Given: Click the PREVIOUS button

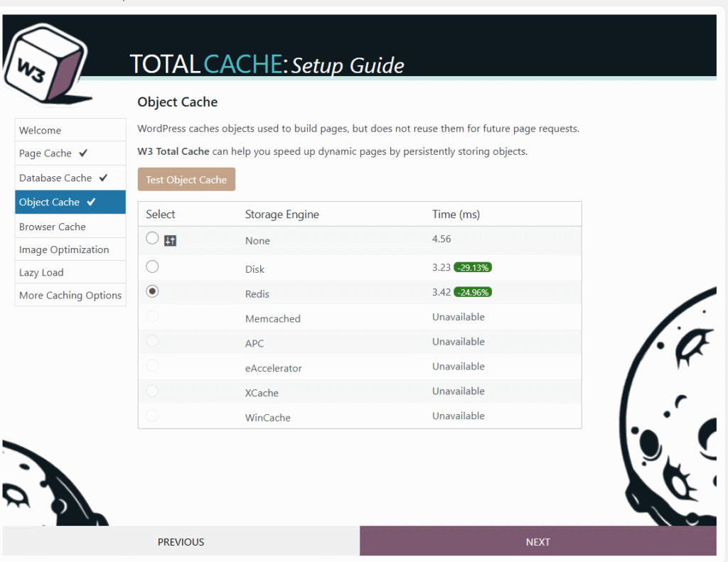Looking at the screenshot, I should tap(181, 541).
